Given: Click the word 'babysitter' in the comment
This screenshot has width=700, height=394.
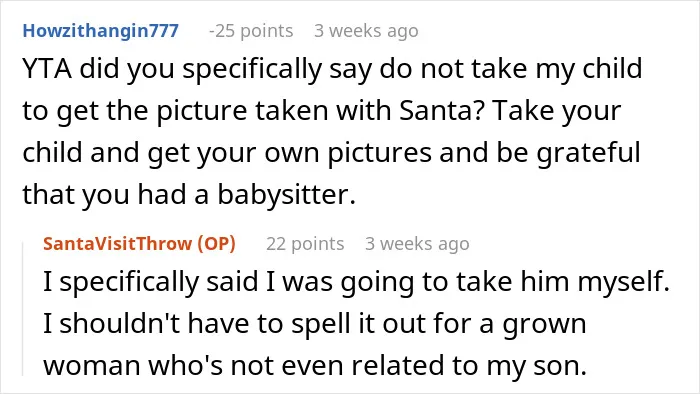Looking at the screenshot, I should pyautogui.click(x=283, y=194).
